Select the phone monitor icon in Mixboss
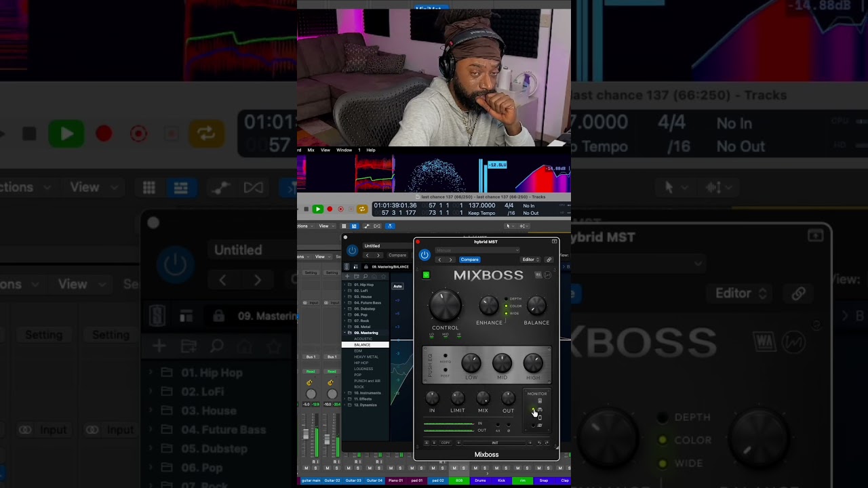 [540, 418]
